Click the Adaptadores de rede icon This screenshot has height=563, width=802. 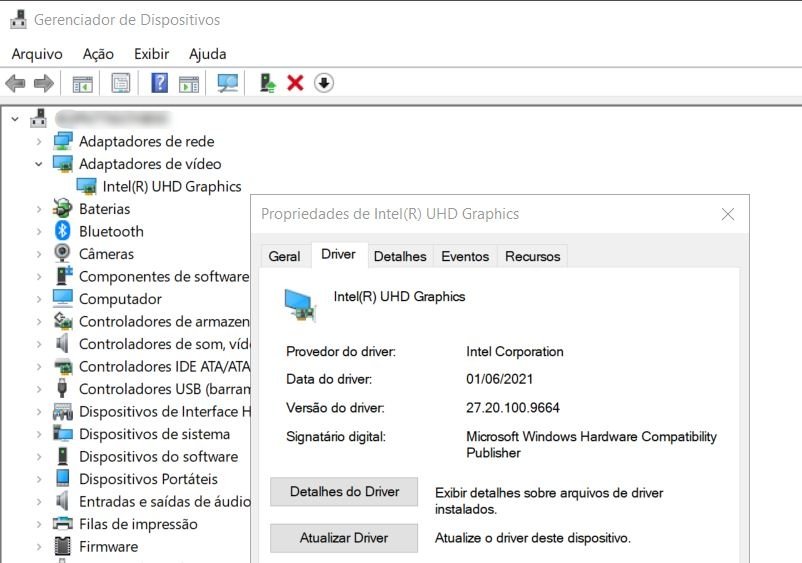[x=62, y=141]
